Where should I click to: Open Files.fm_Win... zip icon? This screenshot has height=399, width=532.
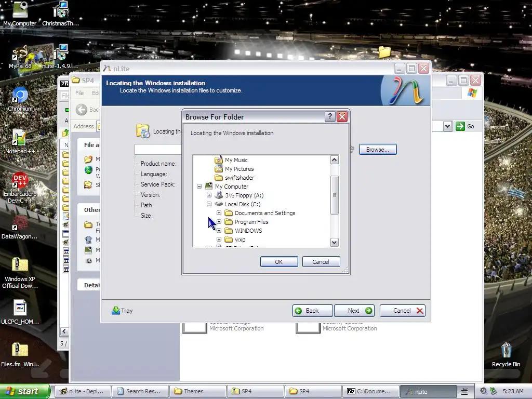pyautogui.click(x=20, y=355)
